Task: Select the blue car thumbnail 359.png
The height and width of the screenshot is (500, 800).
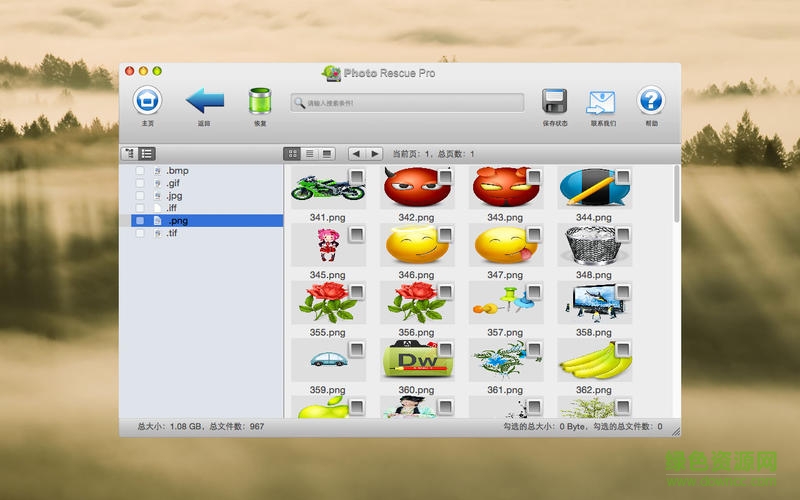Action: pos(328,360)
